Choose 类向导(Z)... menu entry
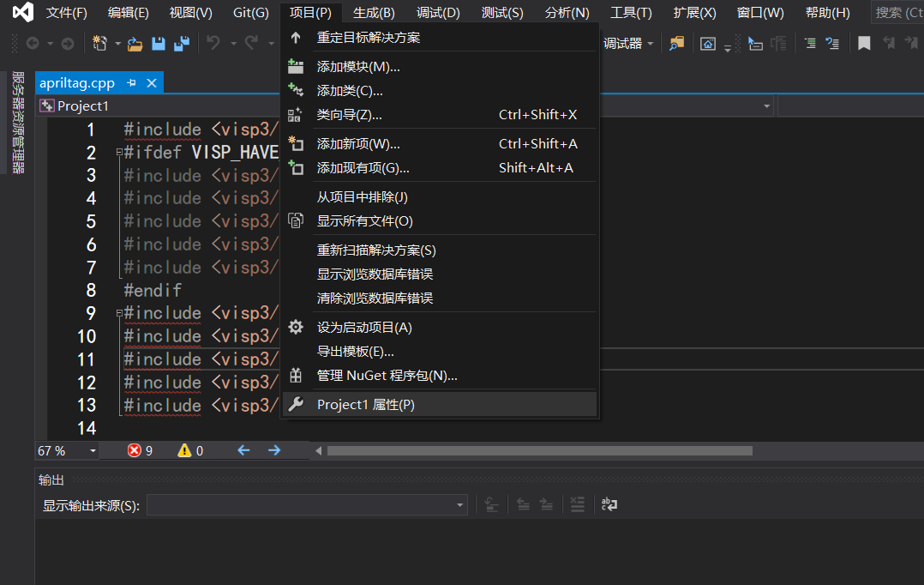924x585 pixels. [440, 115]
